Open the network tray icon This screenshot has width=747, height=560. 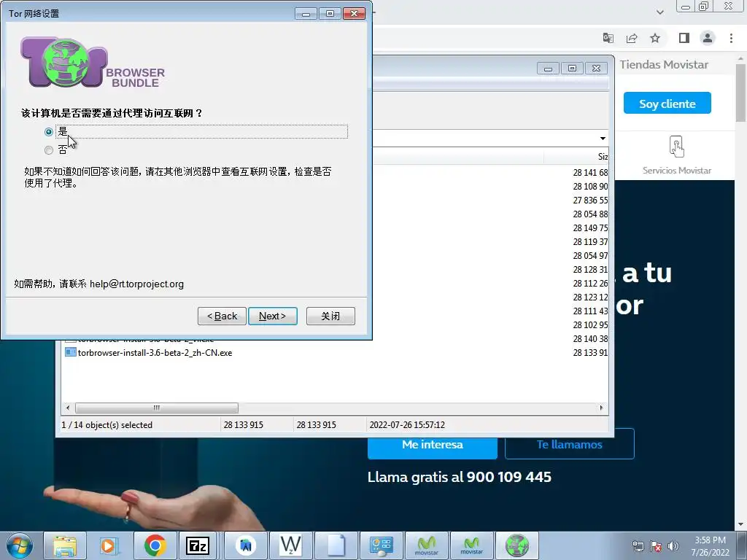point(638,546)
